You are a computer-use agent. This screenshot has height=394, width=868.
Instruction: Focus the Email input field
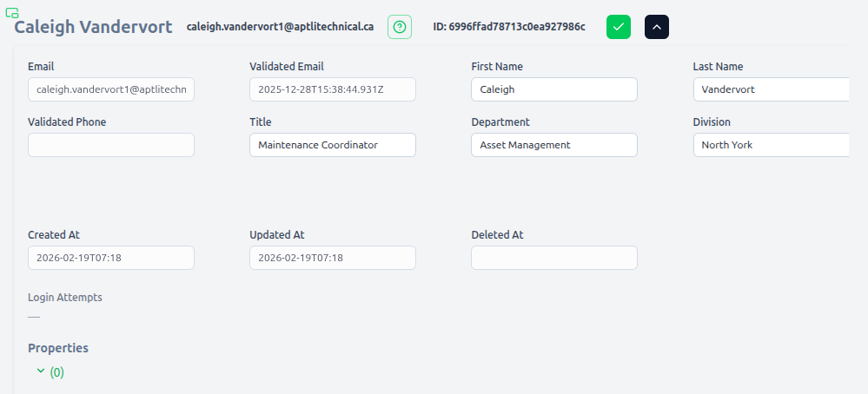[111, 89]
